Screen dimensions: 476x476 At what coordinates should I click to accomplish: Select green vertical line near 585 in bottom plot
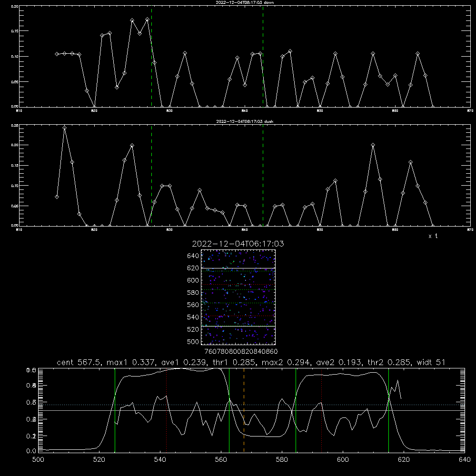296,410
